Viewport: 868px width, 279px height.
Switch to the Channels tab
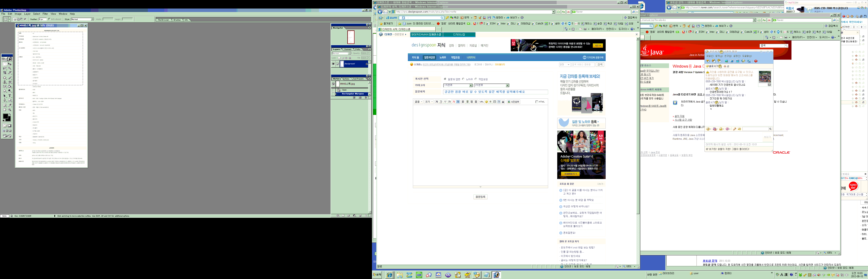347,49
